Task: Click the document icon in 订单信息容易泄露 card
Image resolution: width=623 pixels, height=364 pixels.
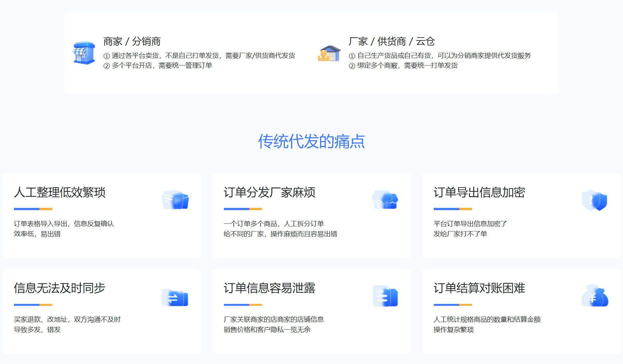Action: [x=385, y=296]
